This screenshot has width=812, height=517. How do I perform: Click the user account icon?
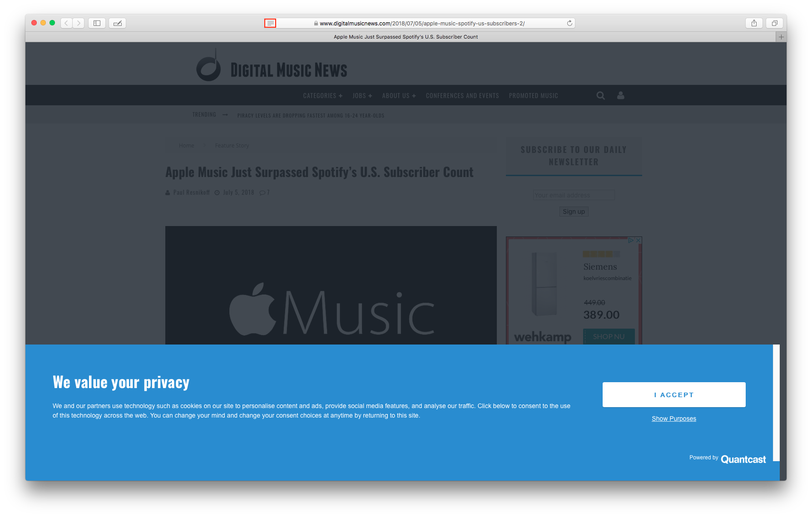[620, 95]
